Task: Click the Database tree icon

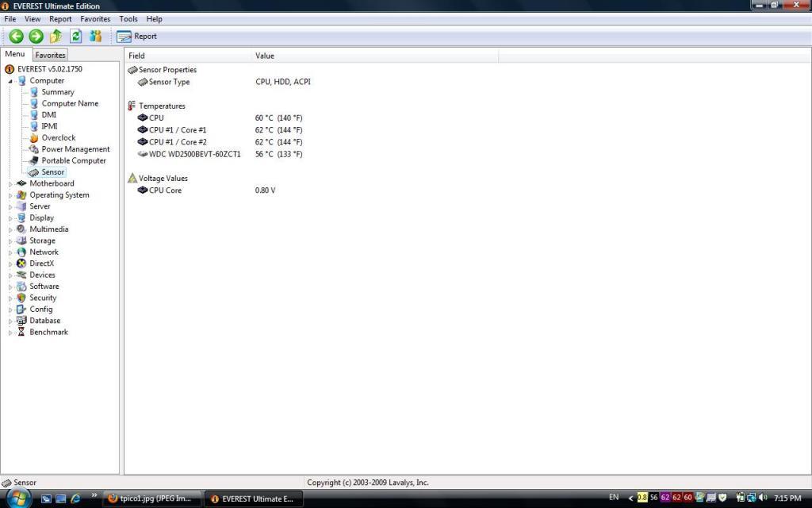Action: (21, 321)
